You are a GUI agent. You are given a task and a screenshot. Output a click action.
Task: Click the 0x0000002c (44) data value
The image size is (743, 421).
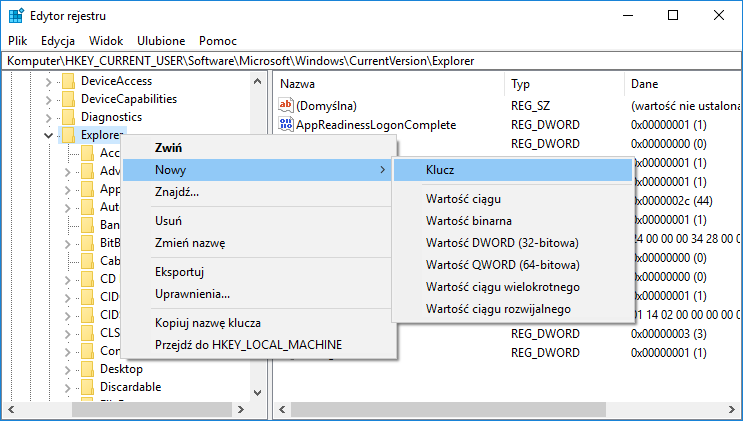pyautogui.click(x=674, y=201)
